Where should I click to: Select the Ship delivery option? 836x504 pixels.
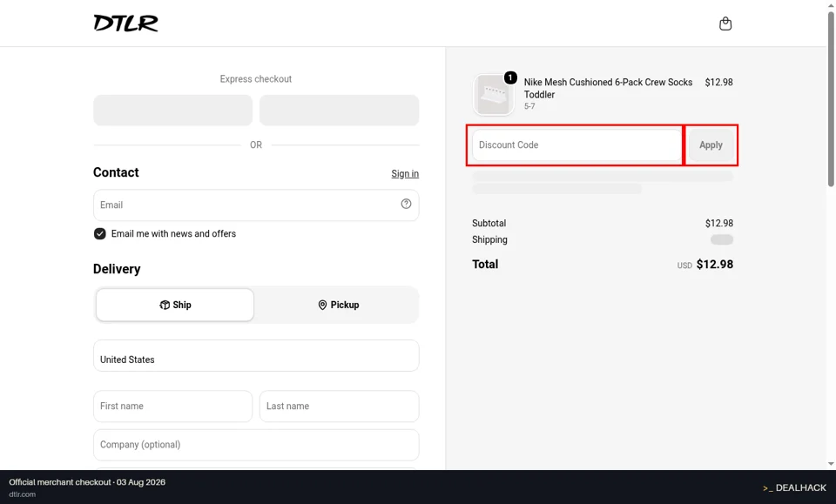coord(175,305)
